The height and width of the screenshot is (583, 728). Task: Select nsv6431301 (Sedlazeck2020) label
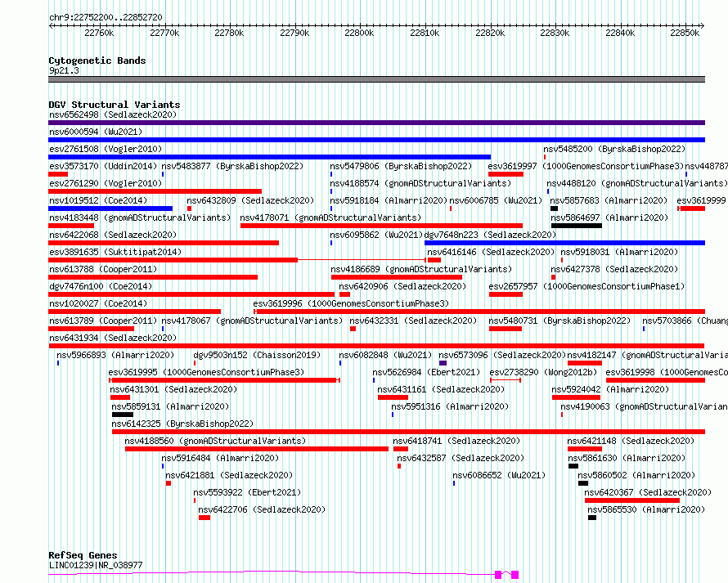point(173,389)
